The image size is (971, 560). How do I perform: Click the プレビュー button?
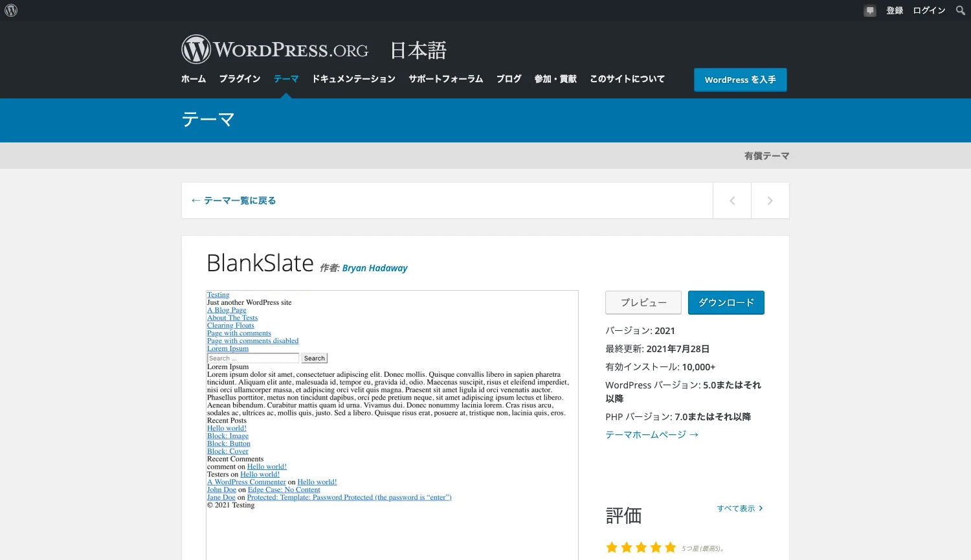coord(643,302)
